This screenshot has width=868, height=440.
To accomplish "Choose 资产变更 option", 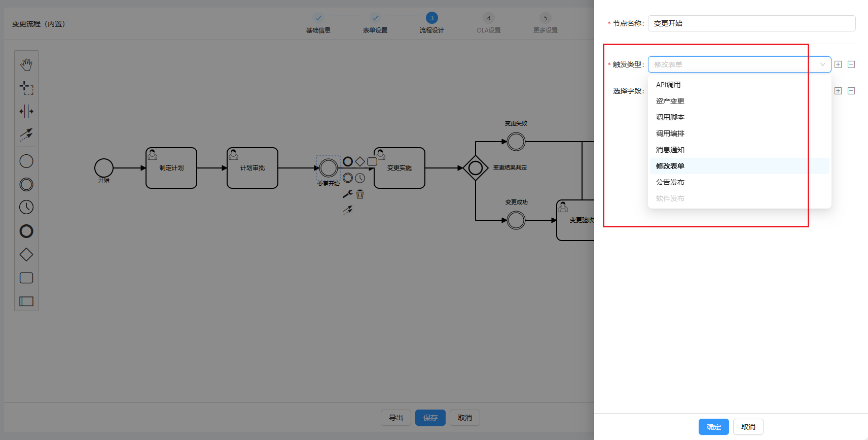I will 739,101.
